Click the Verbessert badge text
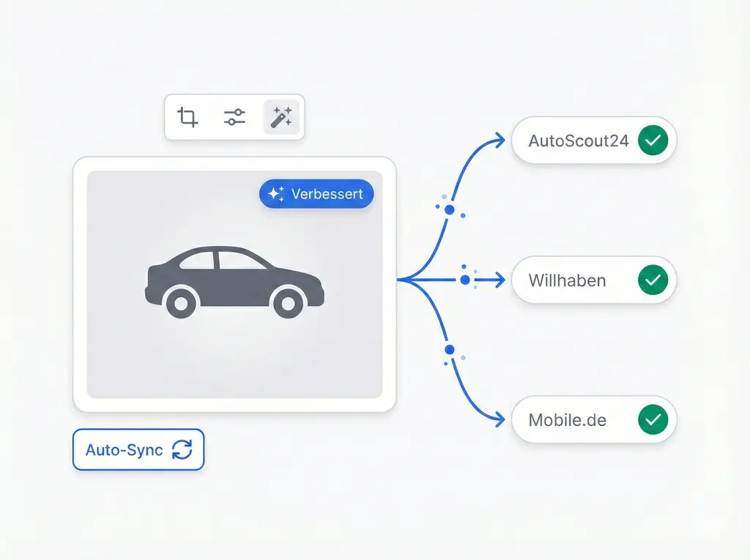 [x=327, y=194]
